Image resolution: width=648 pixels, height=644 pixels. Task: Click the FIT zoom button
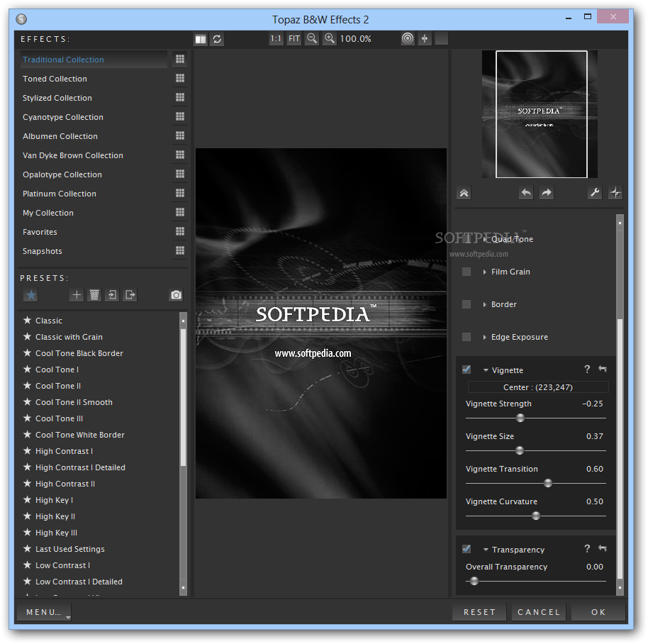[294, 39]
